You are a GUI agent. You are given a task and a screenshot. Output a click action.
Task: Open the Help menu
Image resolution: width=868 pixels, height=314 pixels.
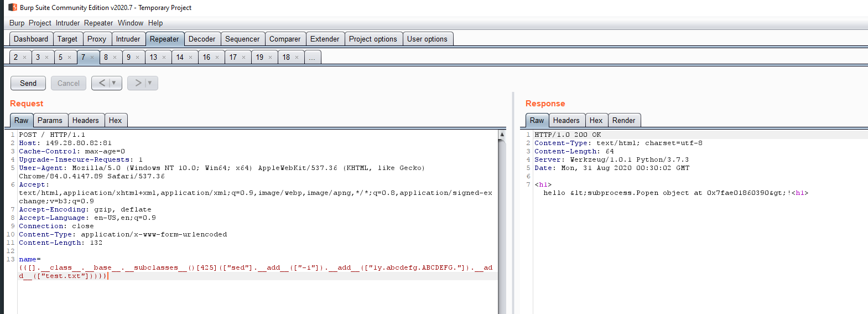click(155, 23)
